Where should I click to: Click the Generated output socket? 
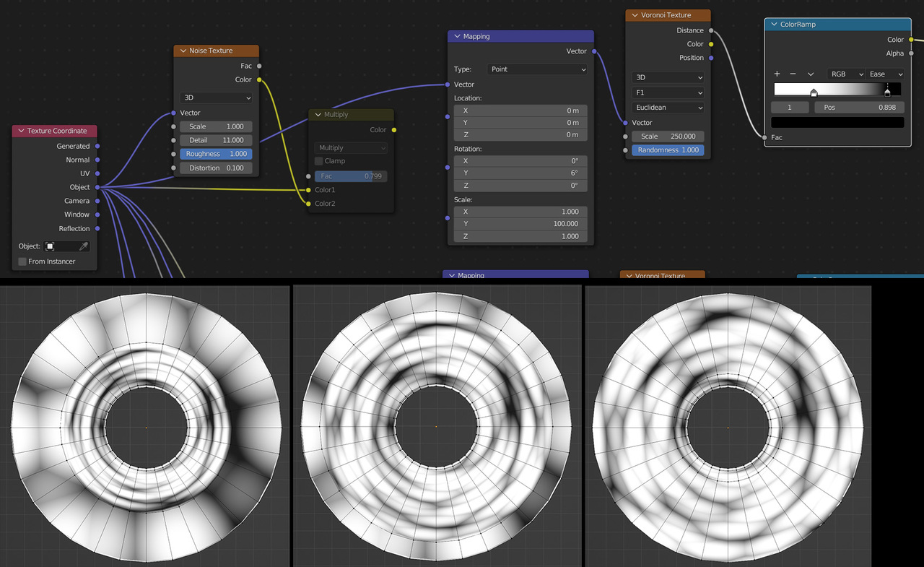pyautogui.click(x=97, y=146)
